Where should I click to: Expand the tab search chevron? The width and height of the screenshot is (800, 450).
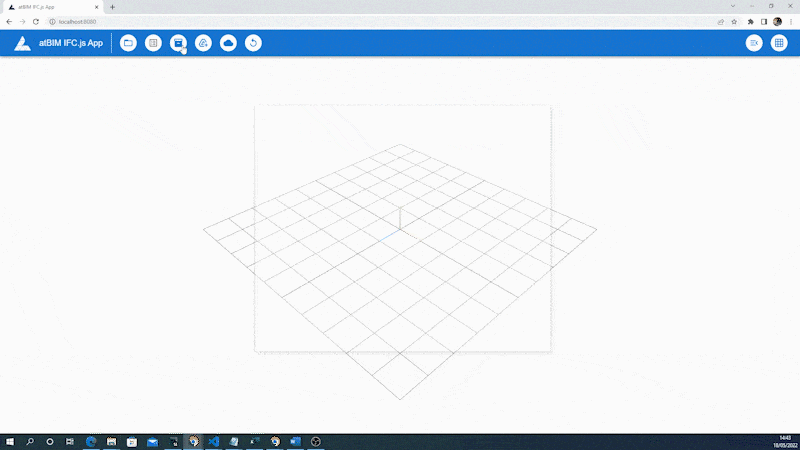[x=722, y=7]
